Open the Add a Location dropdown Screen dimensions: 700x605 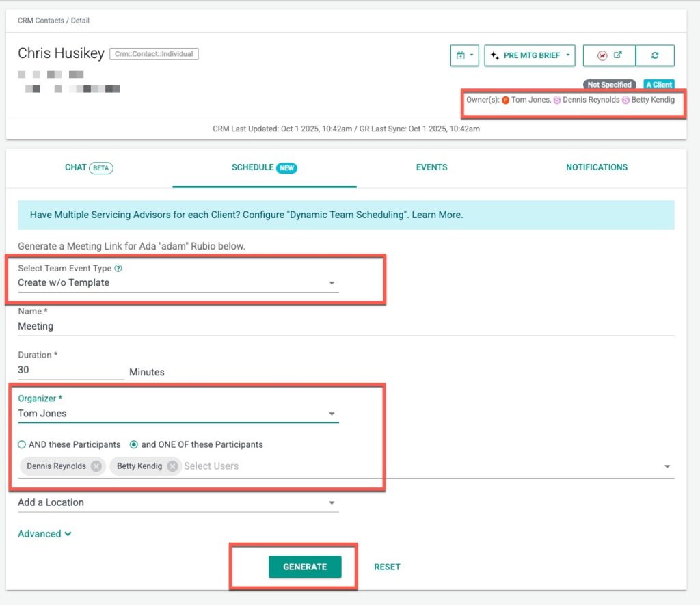(178, 502)
